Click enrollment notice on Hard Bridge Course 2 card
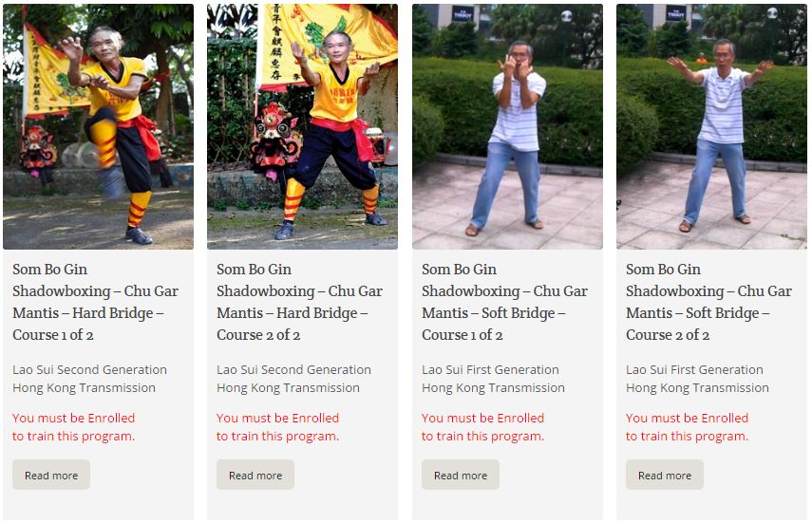Image resolution: width=812 pixels, height=523 pixels. [277, 427]
